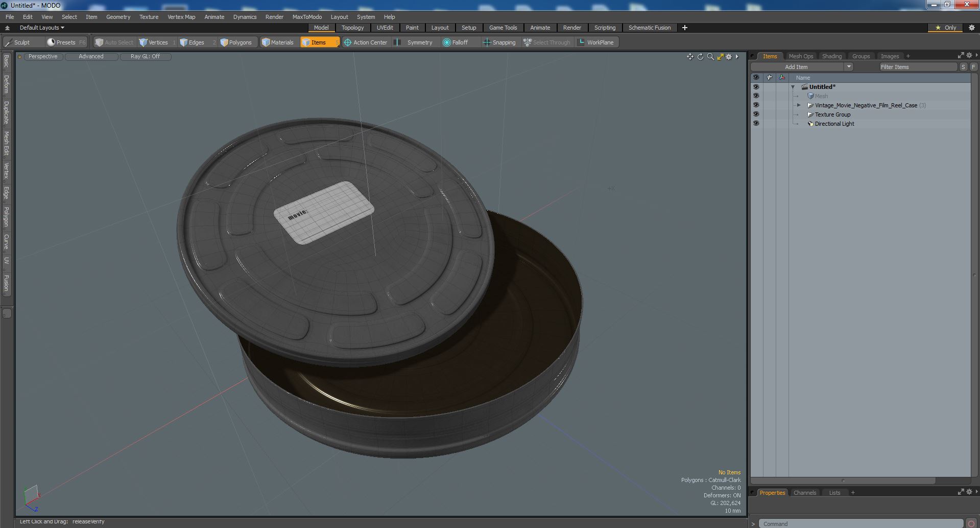Collapse the Untitled scene tree
The height and width of the screenshot is (528, 980).
pyautogui.click(x=793, y=87)
